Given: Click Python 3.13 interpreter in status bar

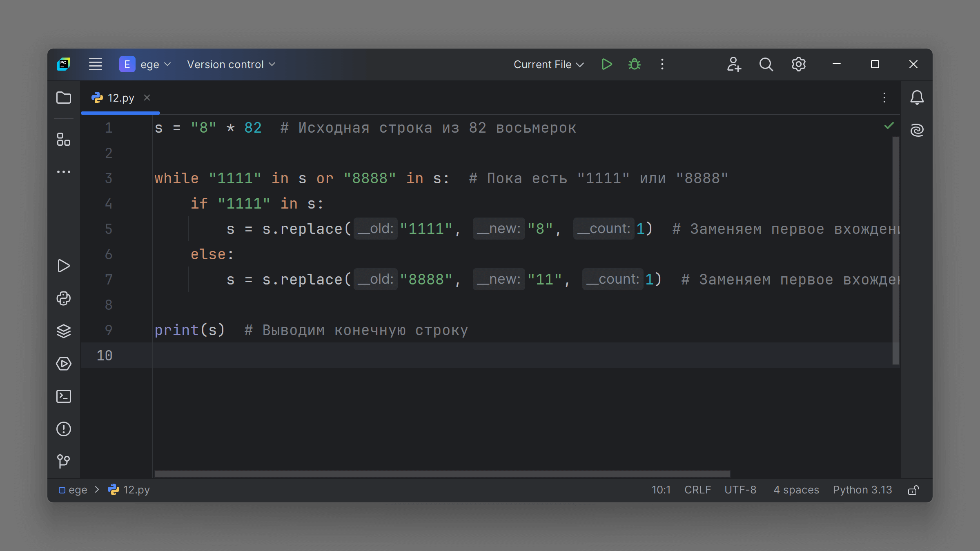Looking at the screenshot, I should (862, 490).
